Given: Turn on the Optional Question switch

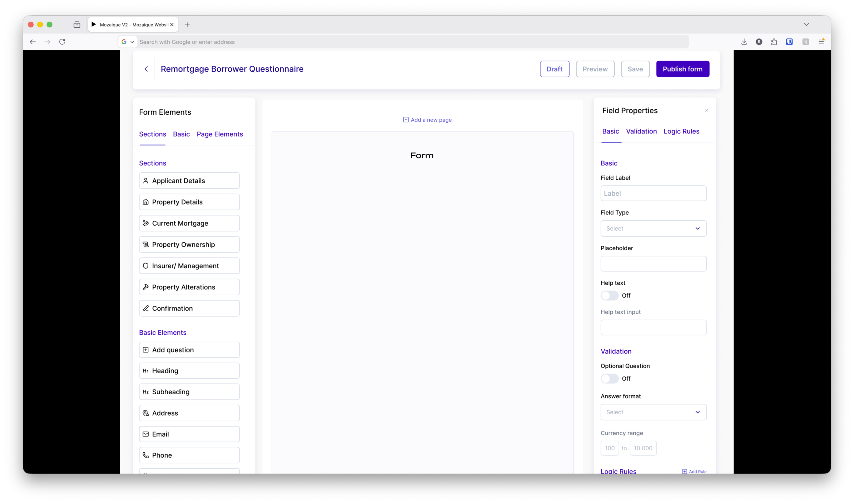Looking at the screenshot, I should (609, 378).
